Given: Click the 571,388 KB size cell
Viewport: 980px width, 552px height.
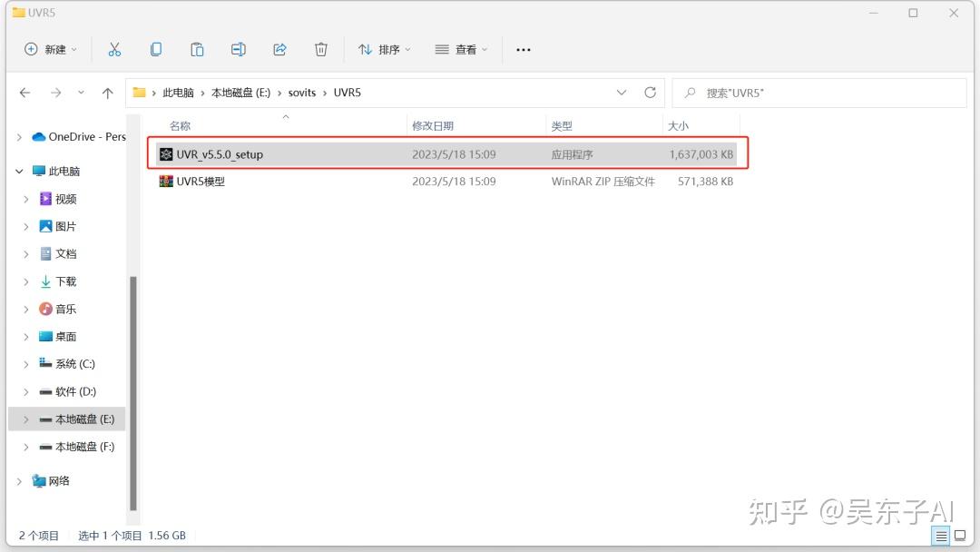Looking at the screenshot, I should [706, 182].
